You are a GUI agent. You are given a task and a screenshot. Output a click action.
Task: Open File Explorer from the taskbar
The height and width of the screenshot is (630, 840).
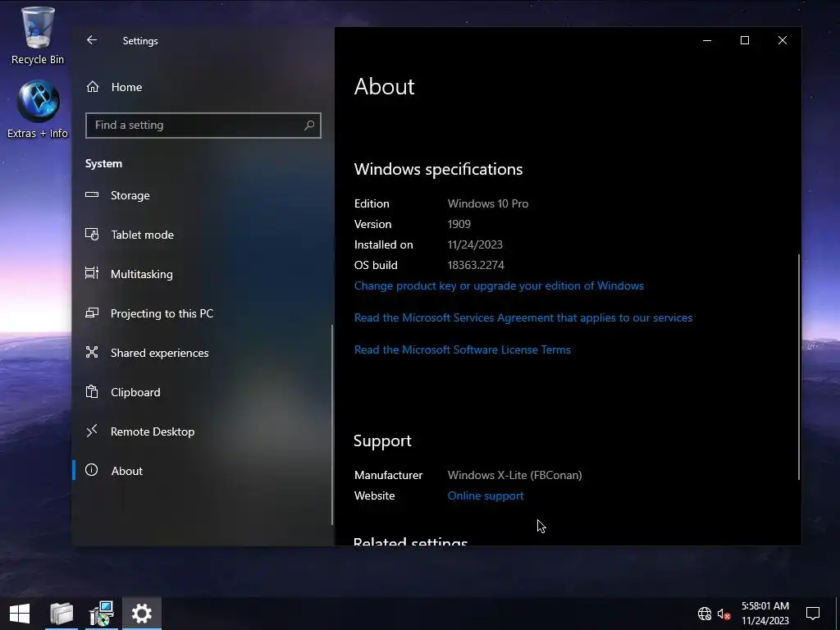pyautogui.click(x=62, y=614)
